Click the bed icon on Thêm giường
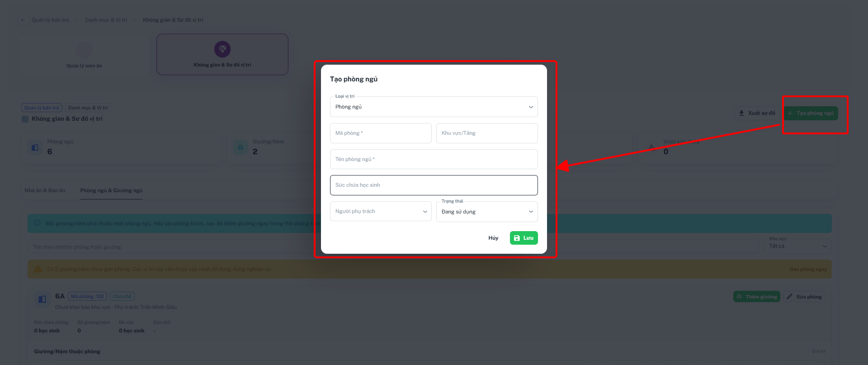 (739, 297)
